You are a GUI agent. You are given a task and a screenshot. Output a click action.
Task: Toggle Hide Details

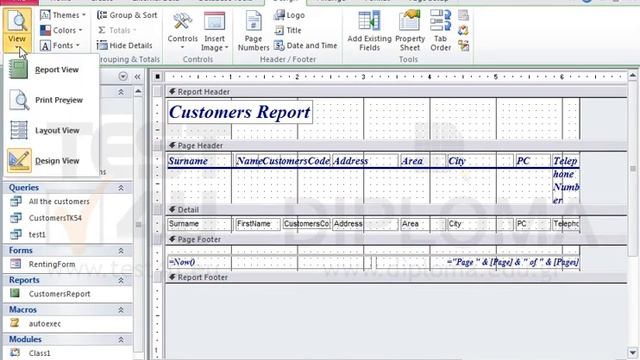(x=124, y=45)
